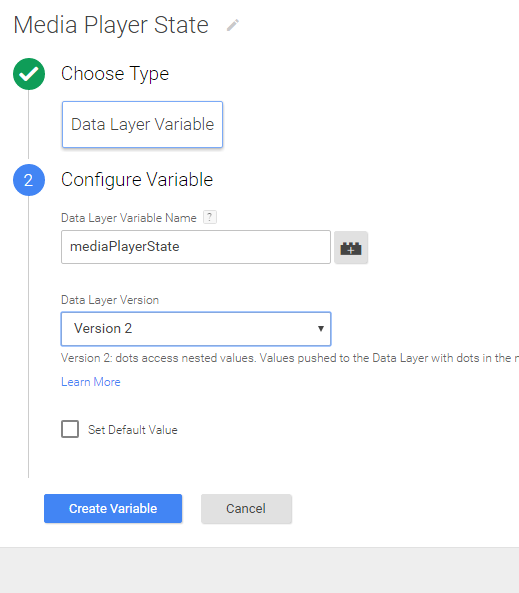Click the Set Default Value label text
The height and width of the screenshot is (593, 519).
tap(133, 430)
